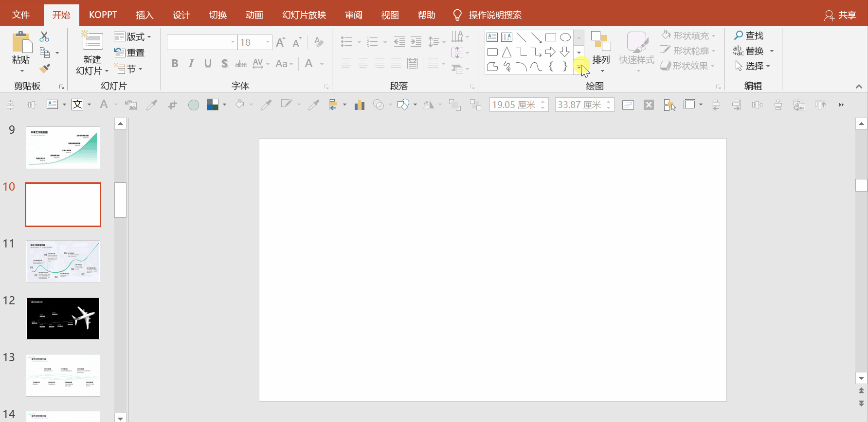Switch to the KOPPT tab

click(x=103, y=15)
